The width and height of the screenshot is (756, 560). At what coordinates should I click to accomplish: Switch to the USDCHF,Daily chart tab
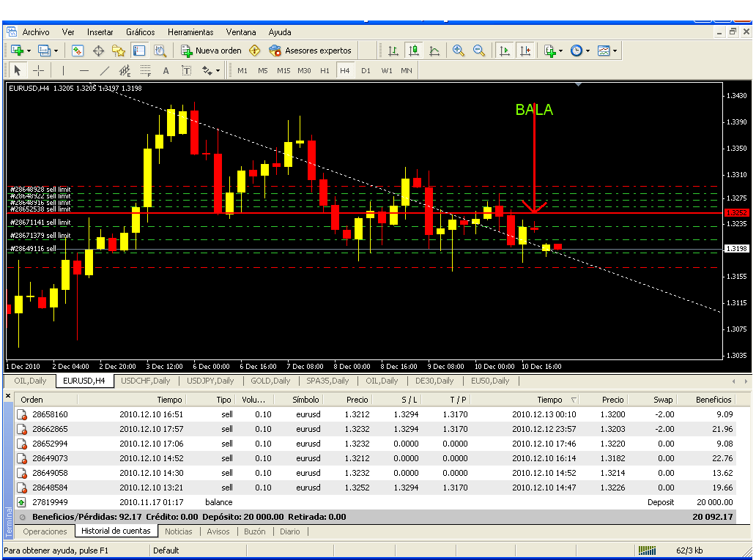[x=146, y=381]
